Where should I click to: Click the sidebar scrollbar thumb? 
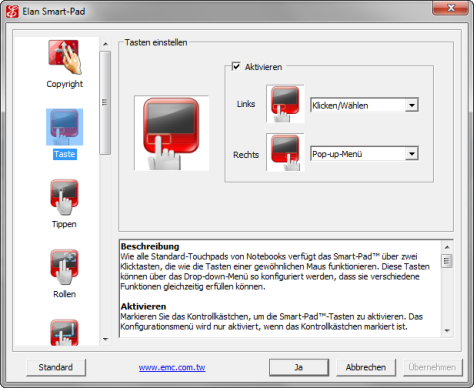pos(105,103)
